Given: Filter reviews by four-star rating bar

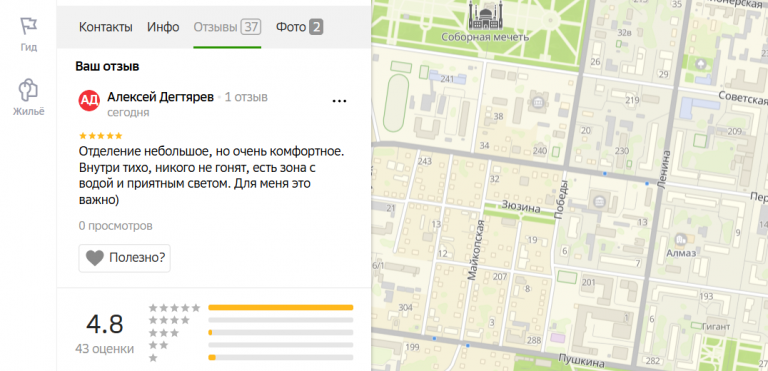Looking at the screenshot, I should pyautogui.click(x=281, y=320).
